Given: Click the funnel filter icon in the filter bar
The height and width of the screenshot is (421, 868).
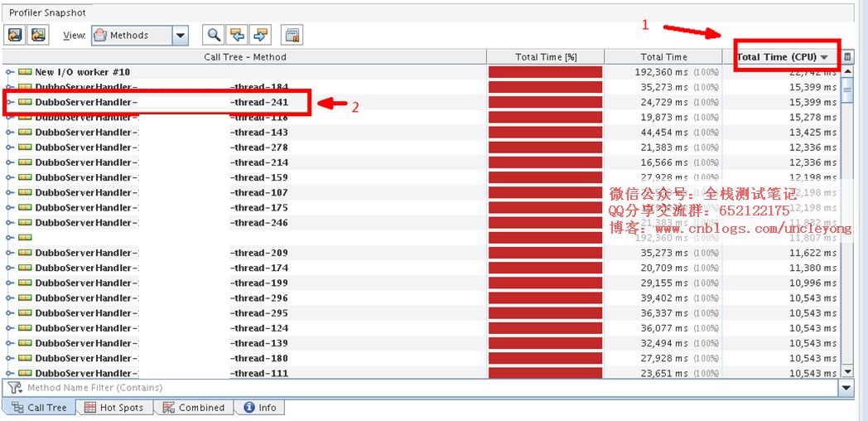Looking at the screenshot, I should click(14, 388).
